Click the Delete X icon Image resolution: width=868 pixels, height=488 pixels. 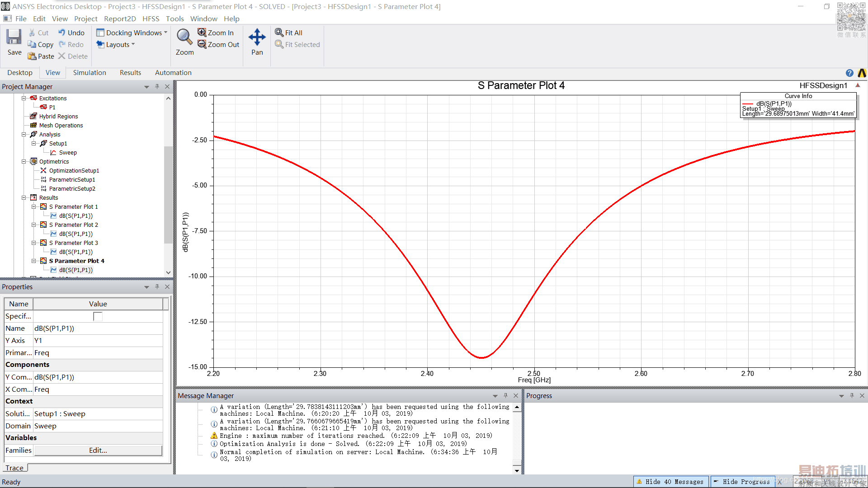[61, 56]
